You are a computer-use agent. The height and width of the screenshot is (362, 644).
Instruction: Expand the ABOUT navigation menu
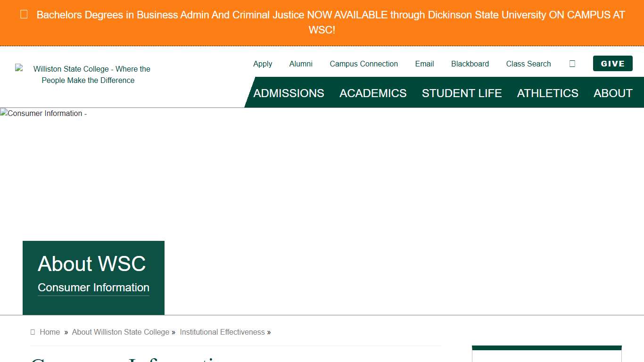(x=613, y=93)
